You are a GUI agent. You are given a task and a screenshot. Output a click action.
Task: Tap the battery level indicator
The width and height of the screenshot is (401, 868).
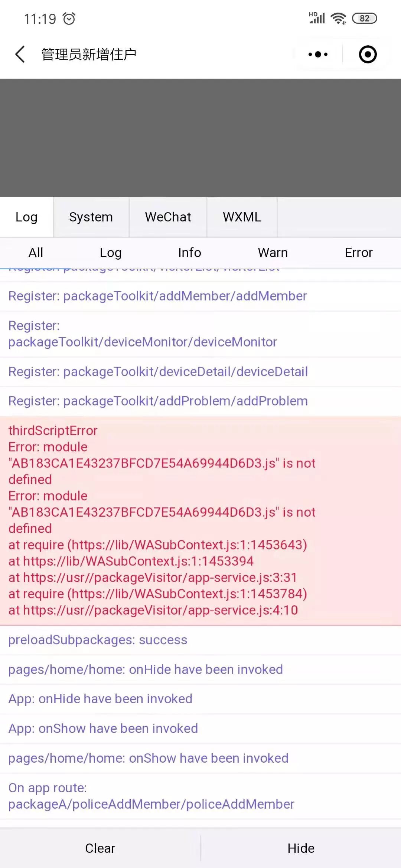pyautogui.click(x=364, y=18)
